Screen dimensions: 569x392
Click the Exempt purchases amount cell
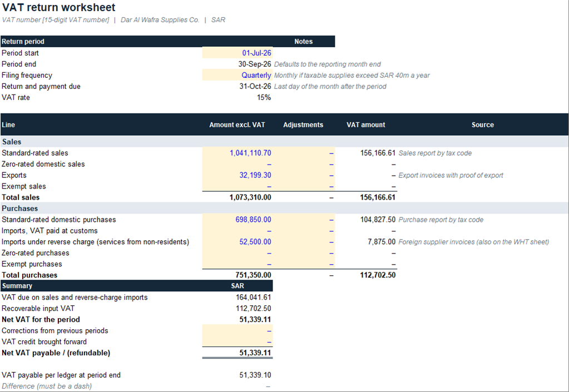coord(238,264)
